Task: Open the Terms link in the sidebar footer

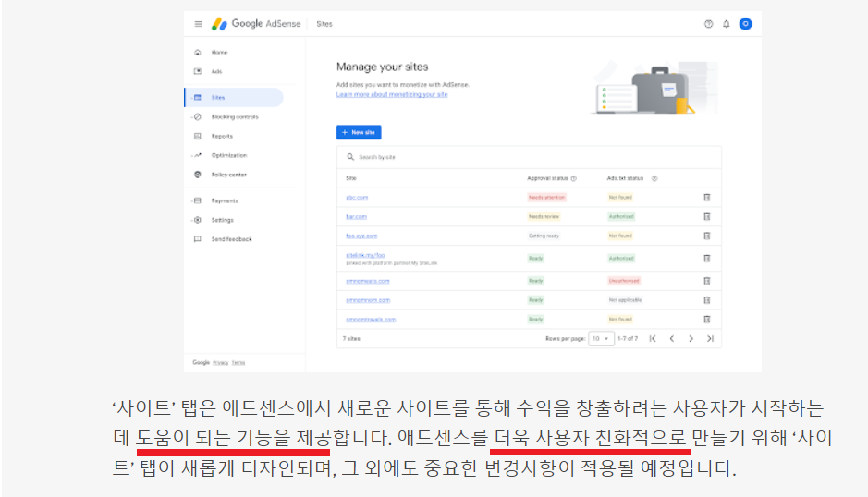Action: [238, 363]
